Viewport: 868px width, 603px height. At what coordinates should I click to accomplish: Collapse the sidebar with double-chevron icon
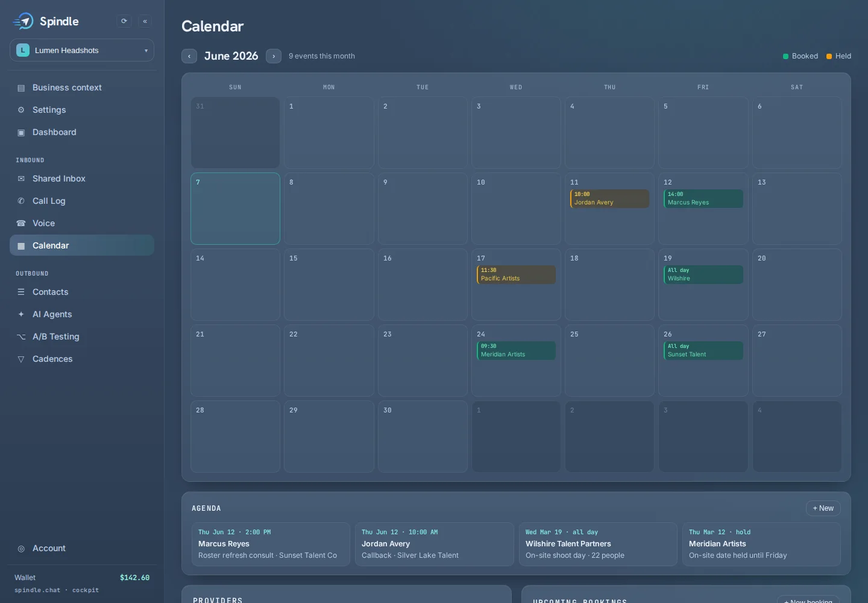(145, 21)
